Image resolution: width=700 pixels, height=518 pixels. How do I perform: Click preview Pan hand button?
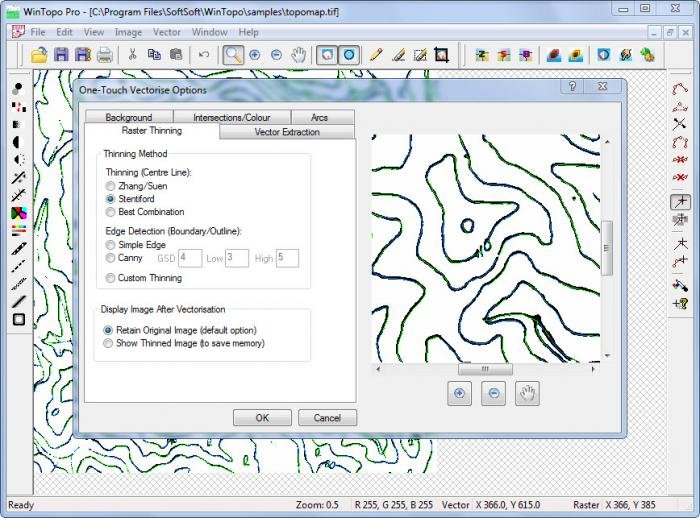pyautogui.click(x=527, y=393)
